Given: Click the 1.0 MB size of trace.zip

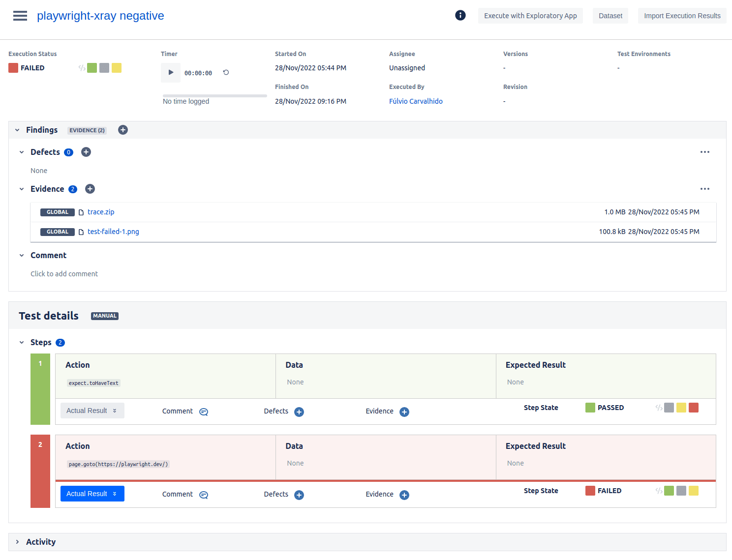Looking at the screenshot, I should point(615,212).
